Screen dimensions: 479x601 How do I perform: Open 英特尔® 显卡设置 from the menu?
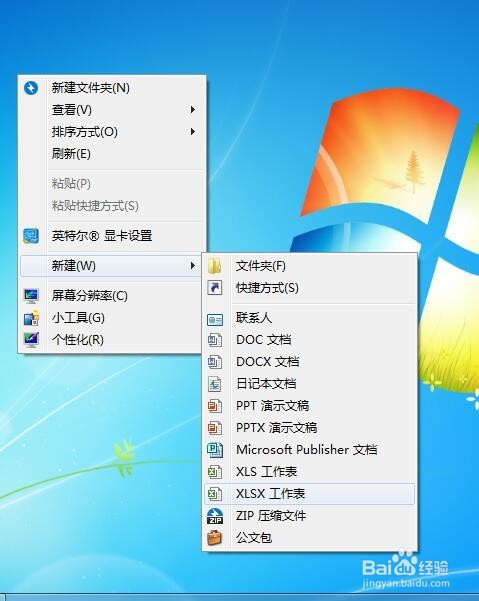tap(111, 236)
